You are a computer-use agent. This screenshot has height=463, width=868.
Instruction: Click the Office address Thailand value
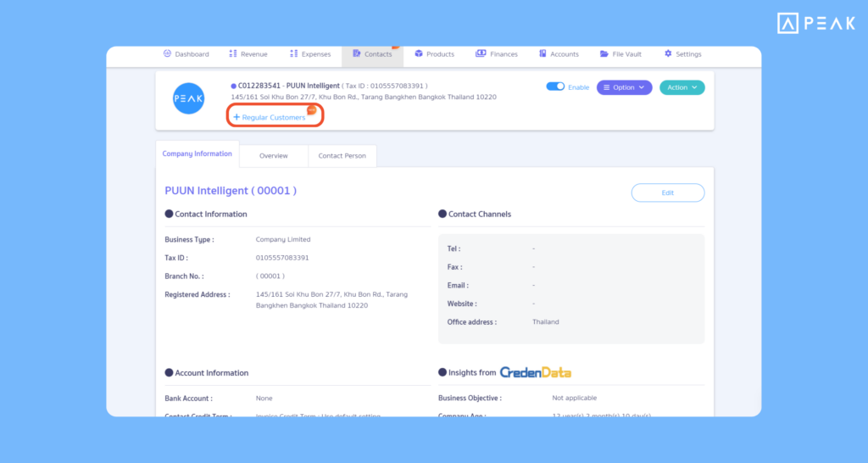click(545, 321)
